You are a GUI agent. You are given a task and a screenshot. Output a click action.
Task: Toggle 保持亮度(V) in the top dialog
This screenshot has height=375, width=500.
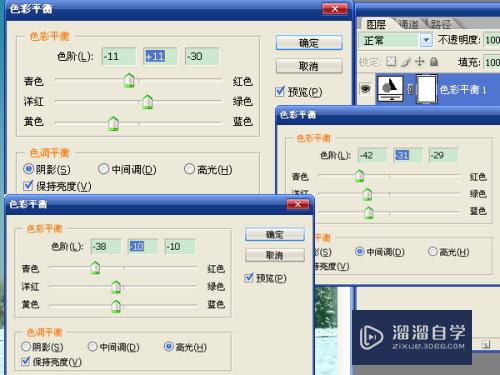(x=28, y=186)
